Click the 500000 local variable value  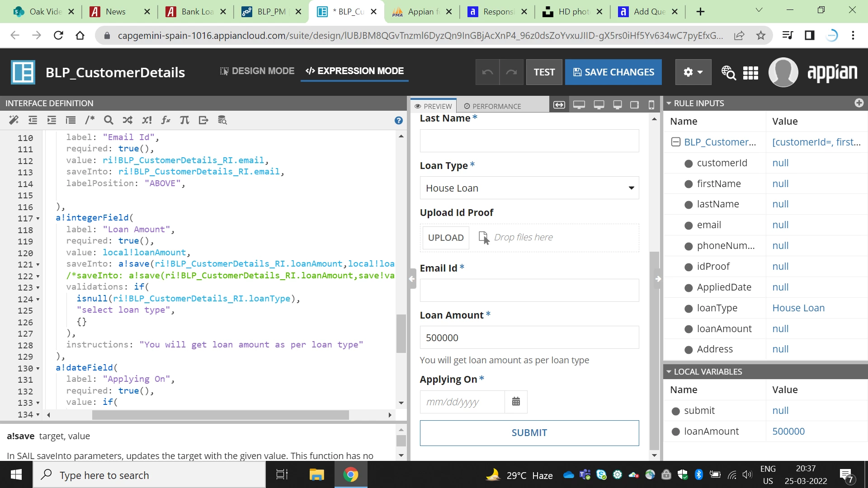(x=788, y=431)
